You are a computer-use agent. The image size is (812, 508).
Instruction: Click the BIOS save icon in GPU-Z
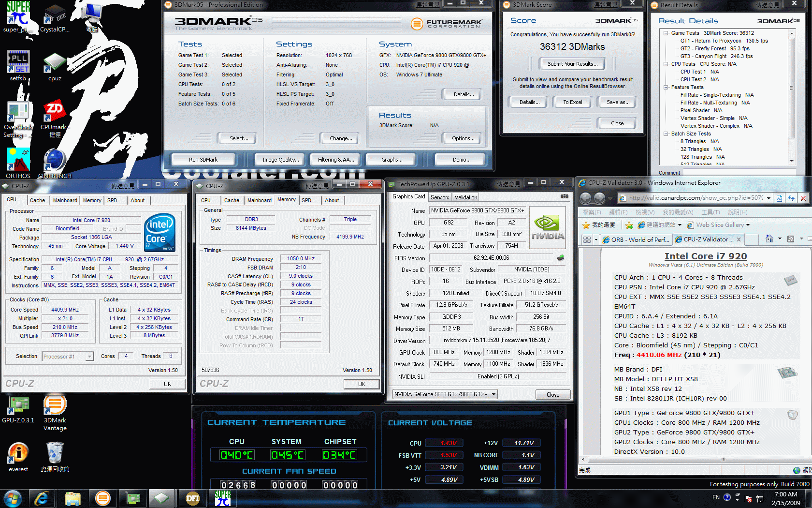coord(561,258)
